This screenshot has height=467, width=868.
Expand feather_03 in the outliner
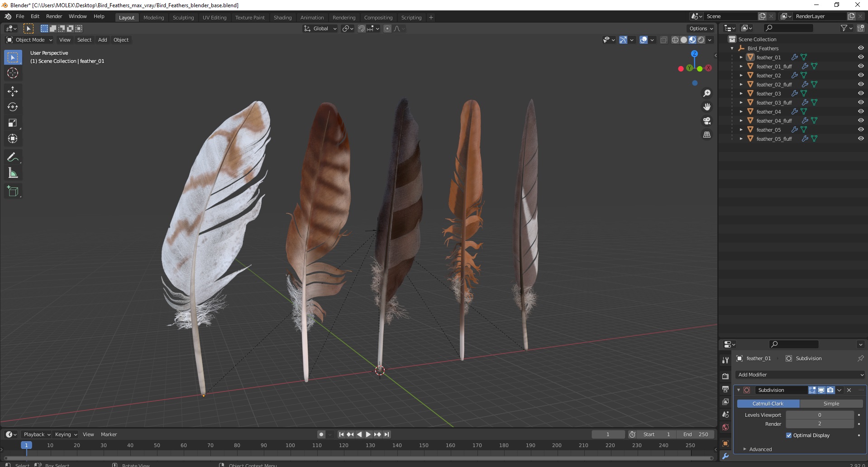[741, 94]
